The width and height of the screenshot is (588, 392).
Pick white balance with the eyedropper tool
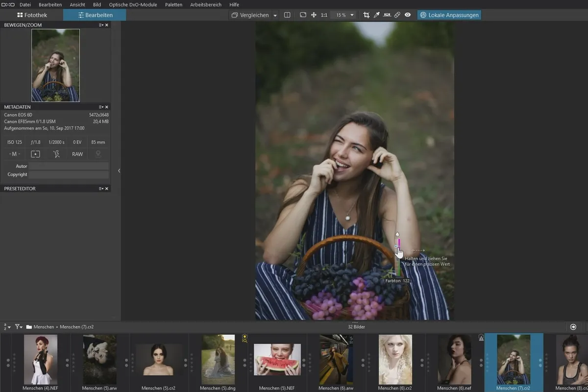377,15
